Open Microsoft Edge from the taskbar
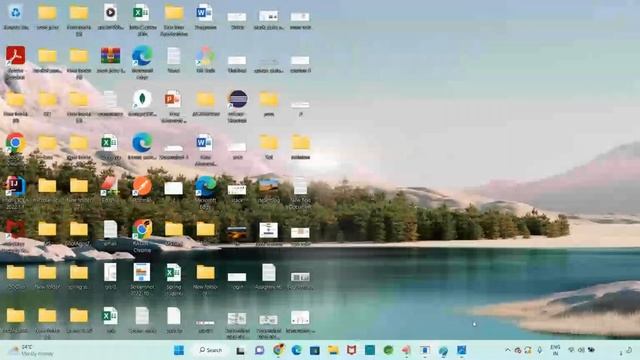Image resolution: width=640 pixels, height=360 pixels. 296,350
